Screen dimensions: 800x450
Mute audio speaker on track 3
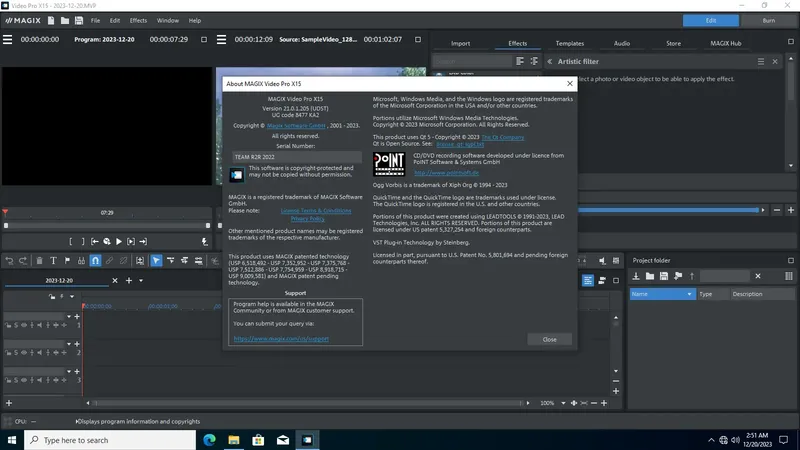click(39, 380)
